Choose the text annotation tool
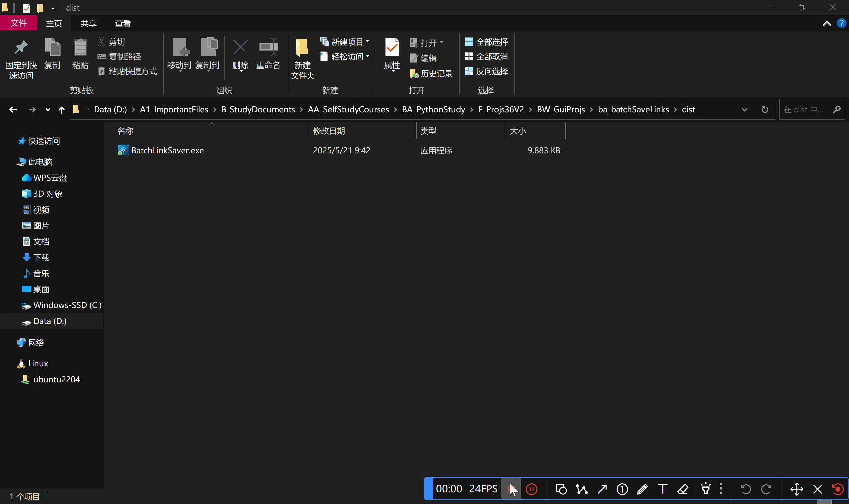The width and height of the screenshot is (849, 504). [x=662, y=489]
